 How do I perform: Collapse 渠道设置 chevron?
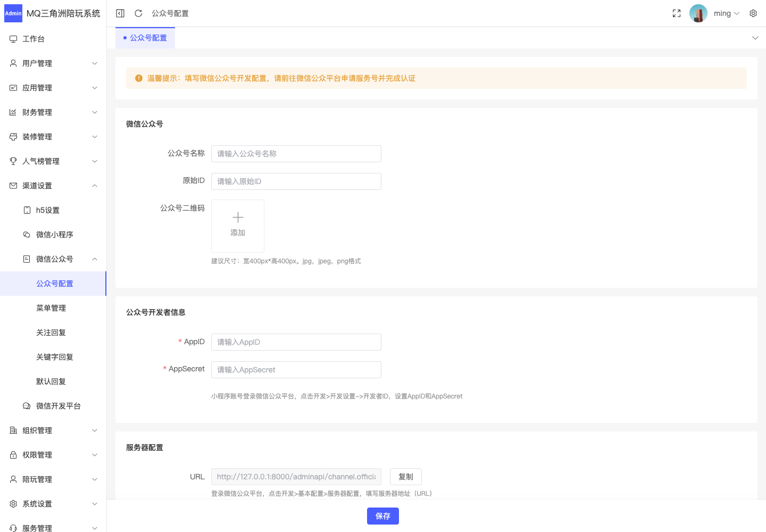pos(95,186)
